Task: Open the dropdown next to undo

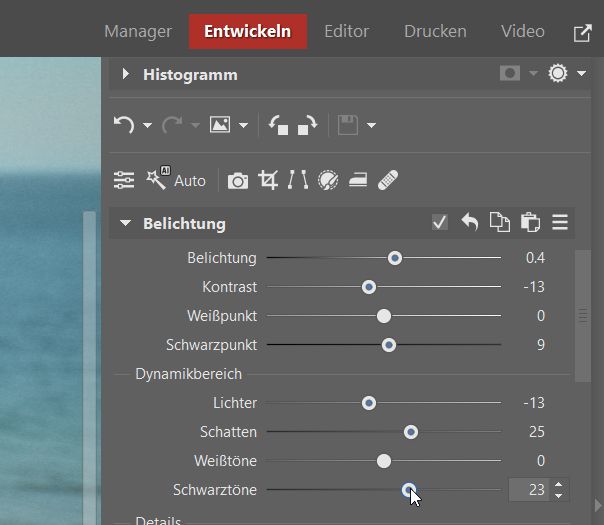Action: pos(147,126)
